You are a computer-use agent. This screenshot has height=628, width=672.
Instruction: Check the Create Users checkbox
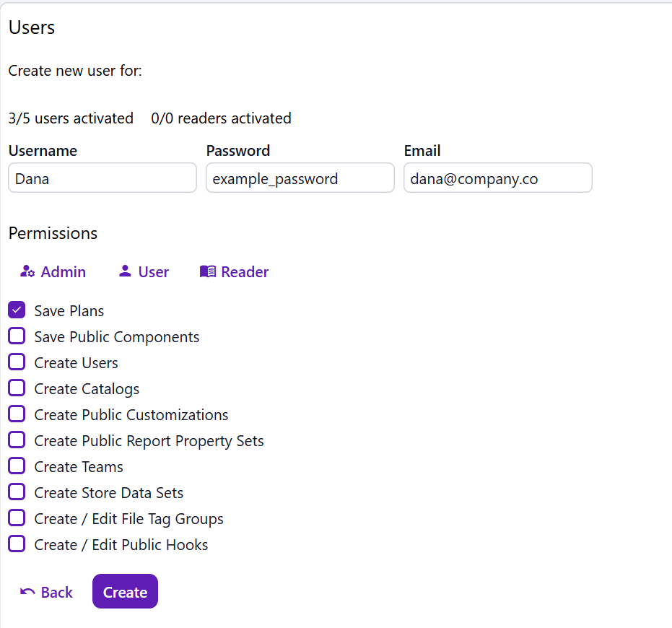pos(17,362)
